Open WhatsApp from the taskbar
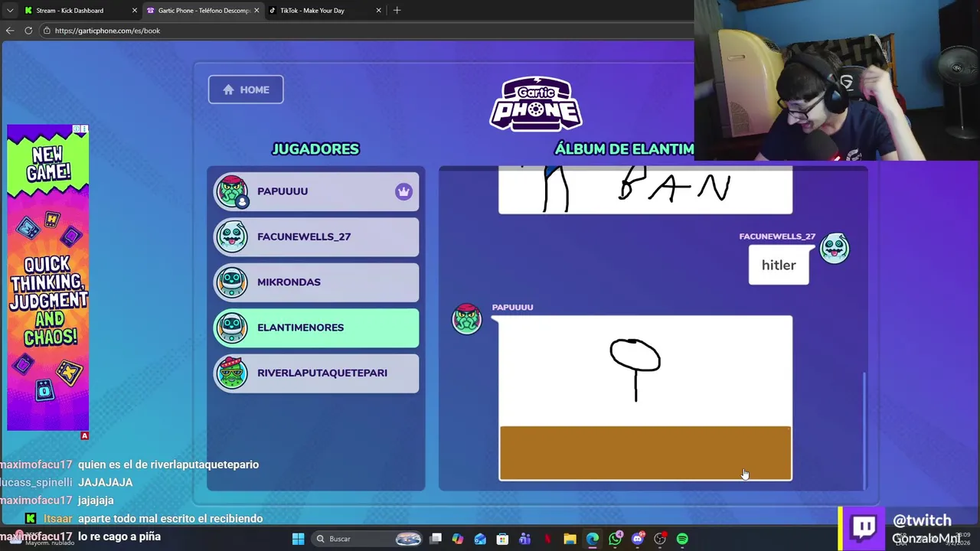Screen dimensions: 980x551 click(615, 539)
